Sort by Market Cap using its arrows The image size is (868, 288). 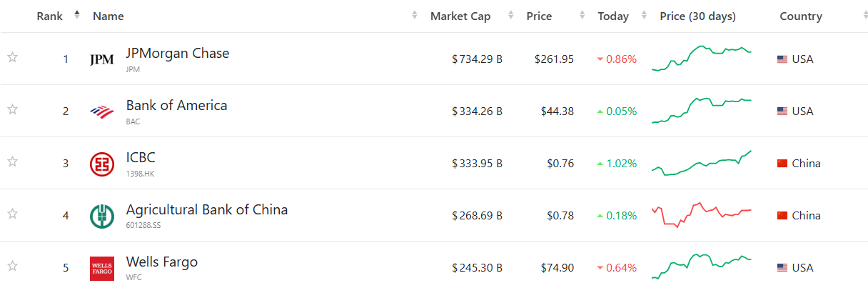510,16
